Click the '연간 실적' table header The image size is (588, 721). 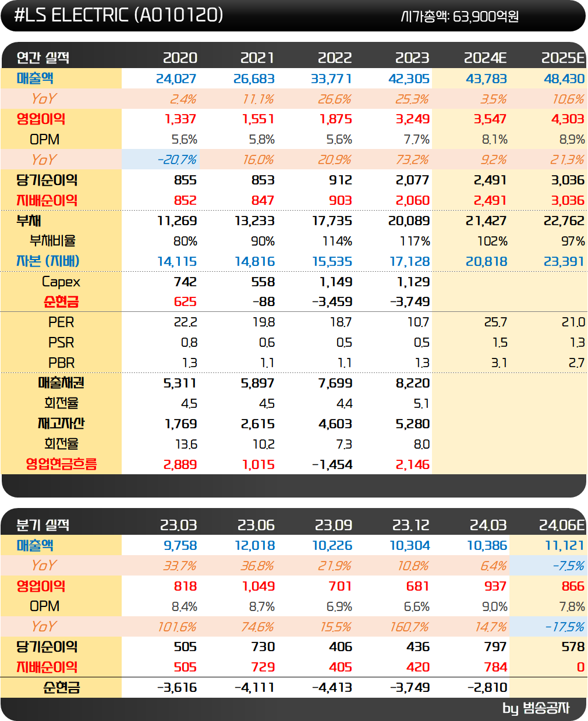pos(43,58)
